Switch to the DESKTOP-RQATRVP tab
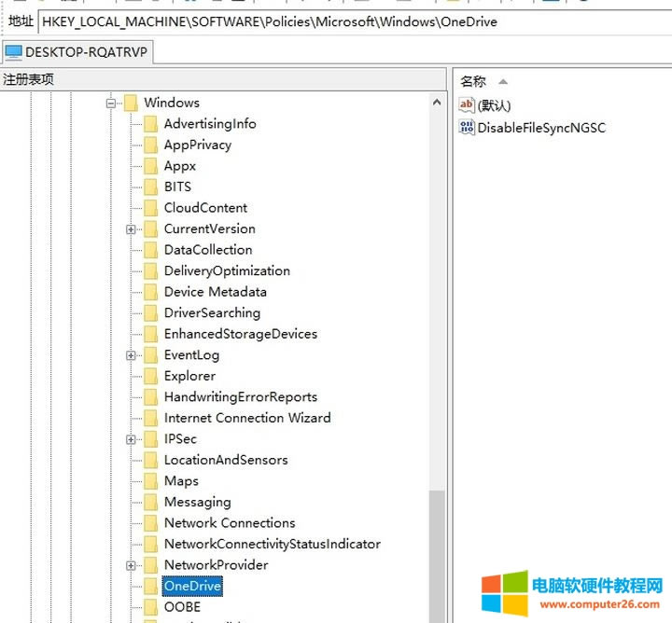 tap(77, 52)
